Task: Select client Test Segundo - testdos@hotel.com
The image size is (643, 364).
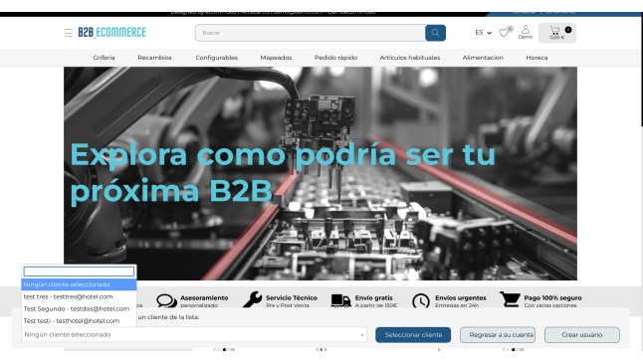Action: tap(79, 308)
